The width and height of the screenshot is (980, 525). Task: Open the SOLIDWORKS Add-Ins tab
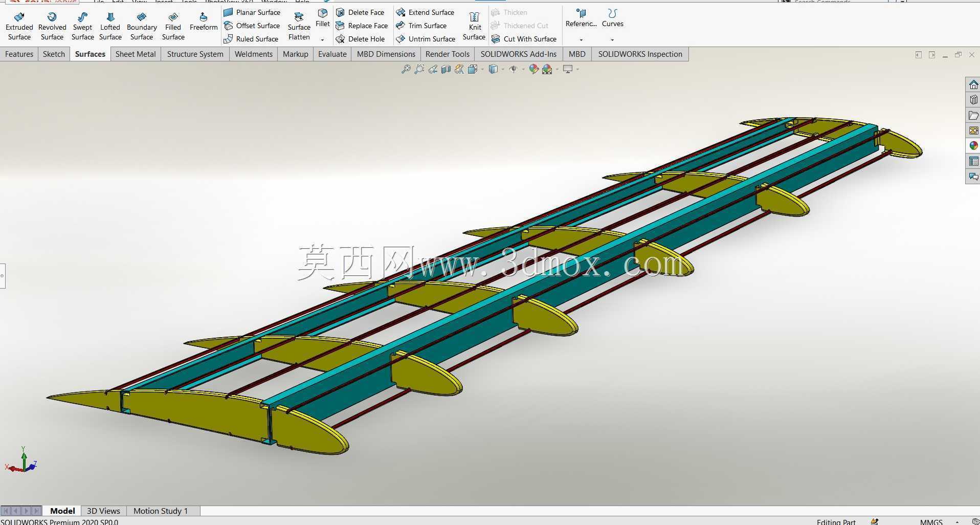(519, 54)
